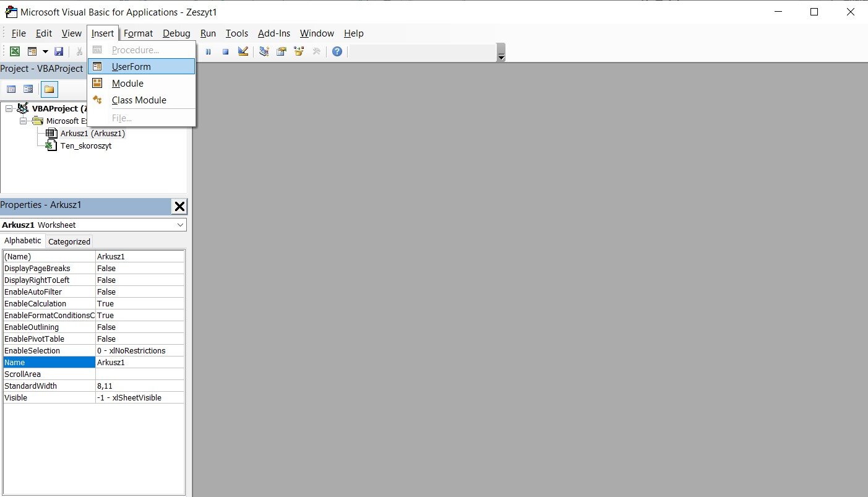Open the insert object dropdown arrow in toolbar
This screenshot has width=868, height=497.
pyautogui.click(x=45, y=51)
